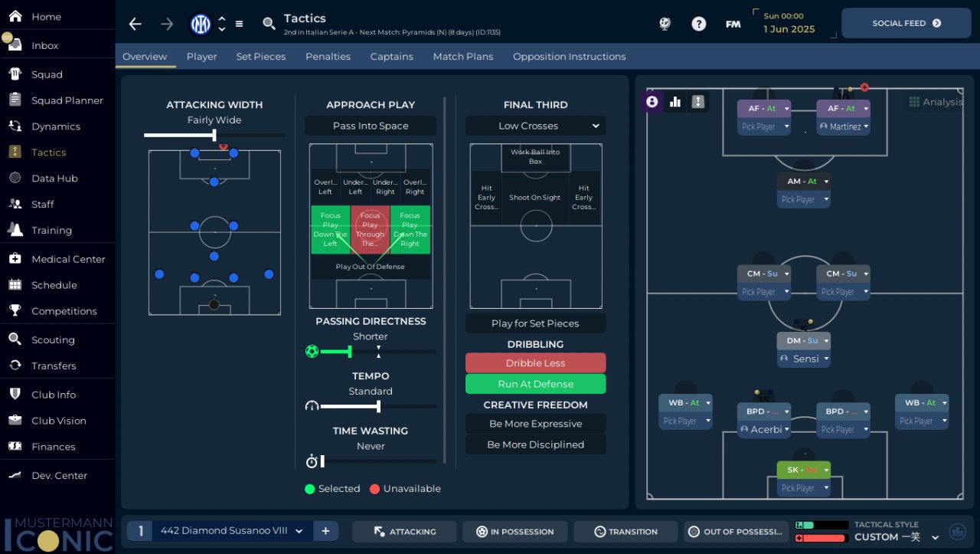Image resolution: width=980 pixels, height=554 pixels.
Task: Open Sensi player dropdown
Action: click(804, 359)
